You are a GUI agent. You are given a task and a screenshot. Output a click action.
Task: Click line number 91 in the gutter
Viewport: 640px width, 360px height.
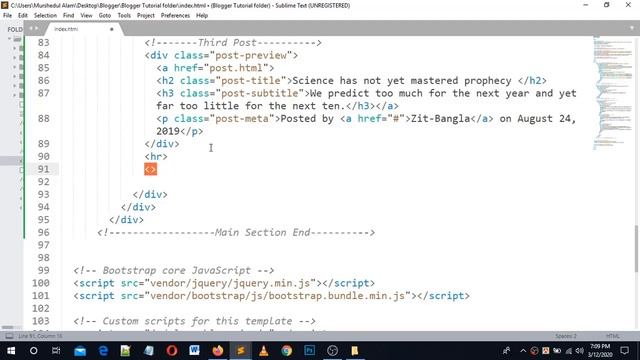click(x=43, y=169)
